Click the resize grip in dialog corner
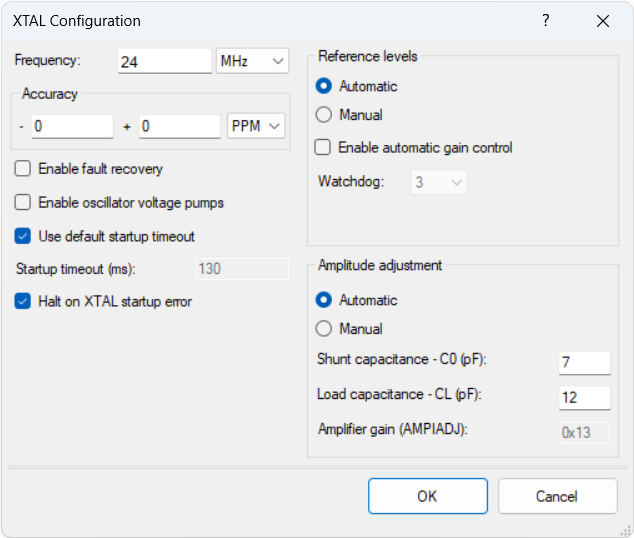 coord(627,531)
